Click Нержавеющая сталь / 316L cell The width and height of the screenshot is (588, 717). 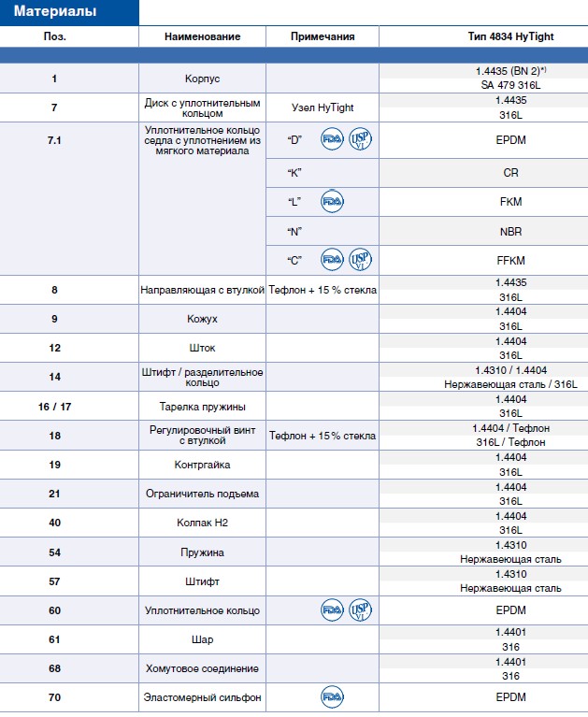pyautogui.click(x=510, y=384)
